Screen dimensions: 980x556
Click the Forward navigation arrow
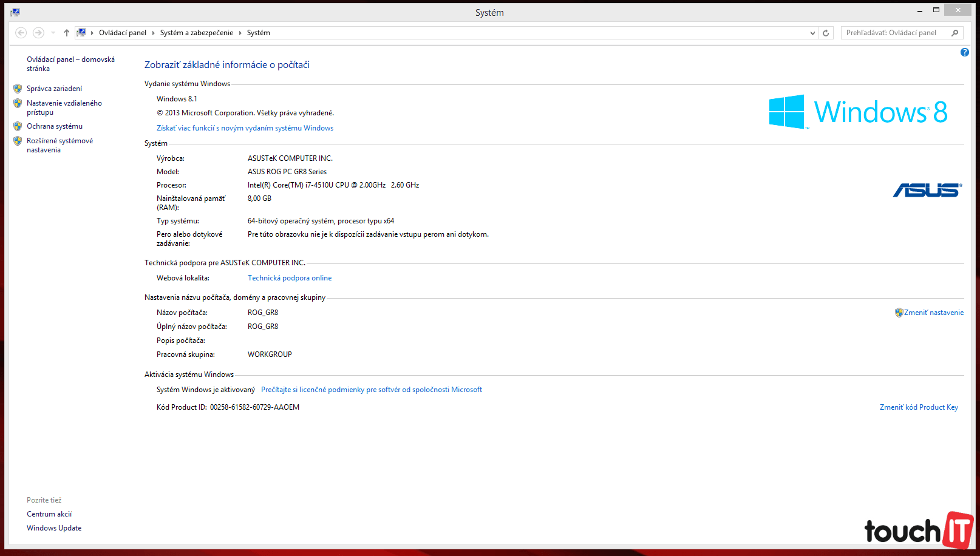pyautogui.click(x=38, y=33)
